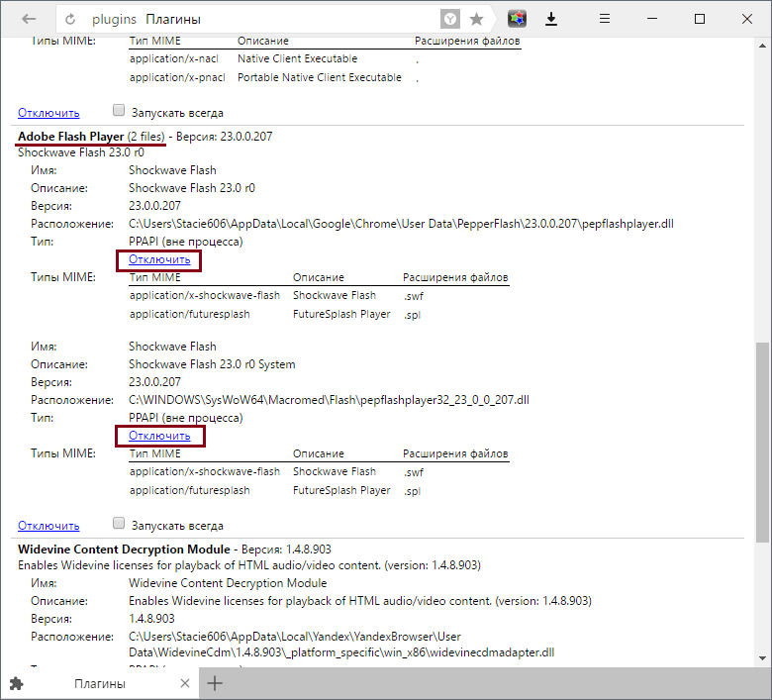Open the colorful extension icon in toolbar
Image resolution: width=772 pixels, height=700 pixels.
coord(517,19)
